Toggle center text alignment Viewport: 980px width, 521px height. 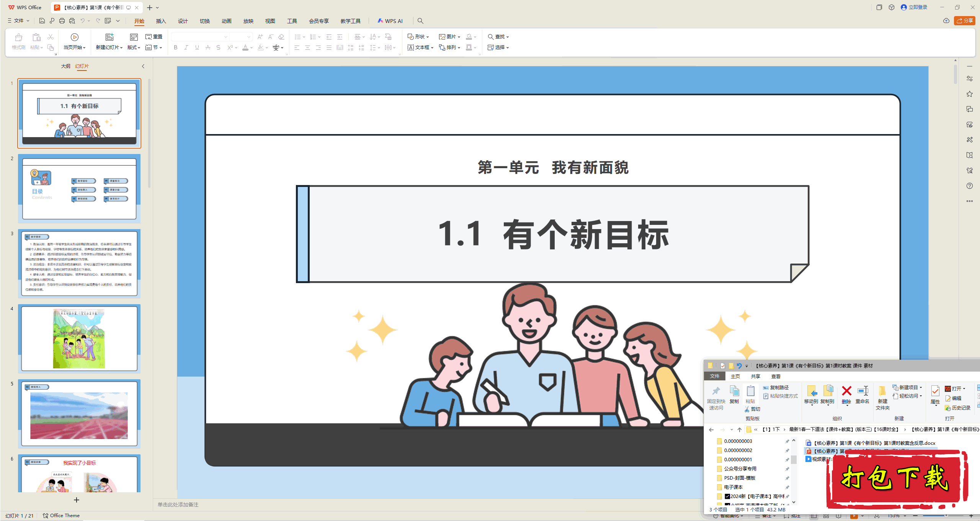coord(307,48)
